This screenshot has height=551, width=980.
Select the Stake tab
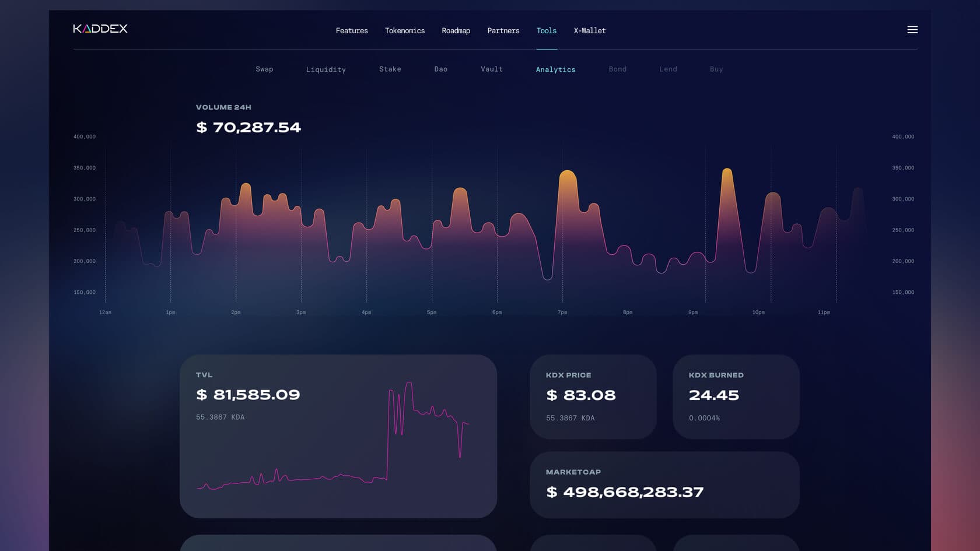pyautogui.click(x=390, y=69)
